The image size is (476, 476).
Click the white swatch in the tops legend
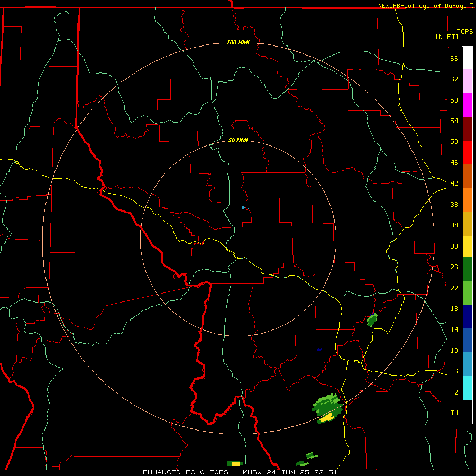467,58
